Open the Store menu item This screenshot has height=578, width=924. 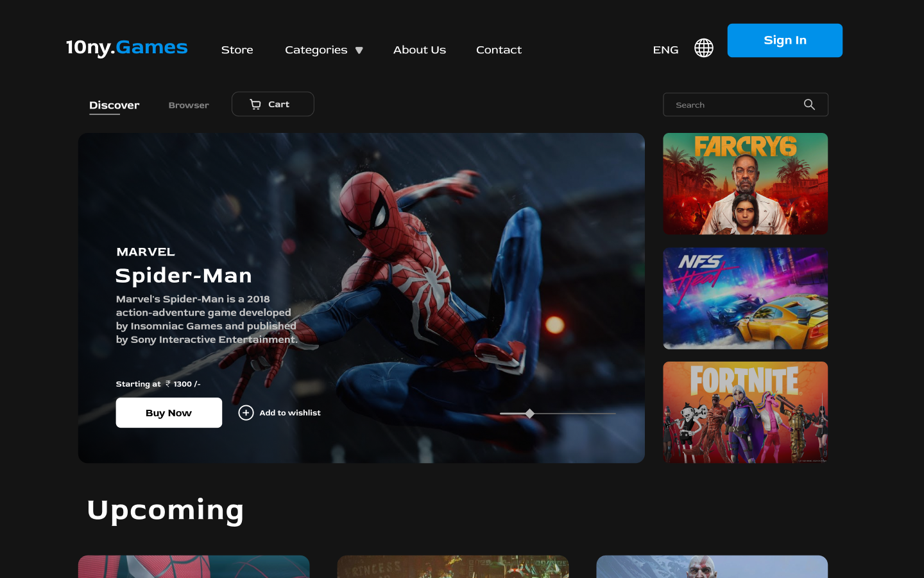(237, 50)
